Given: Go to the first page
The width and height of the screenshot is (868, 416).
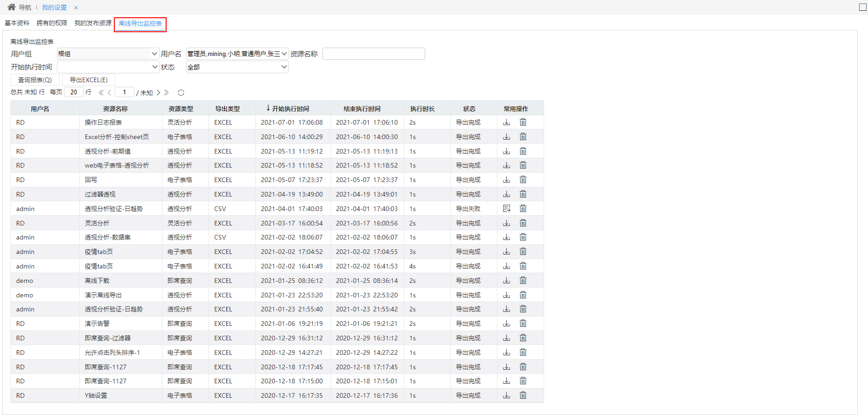Looking at the screenshot, I should pyautogui.click(x=101, y=92).
